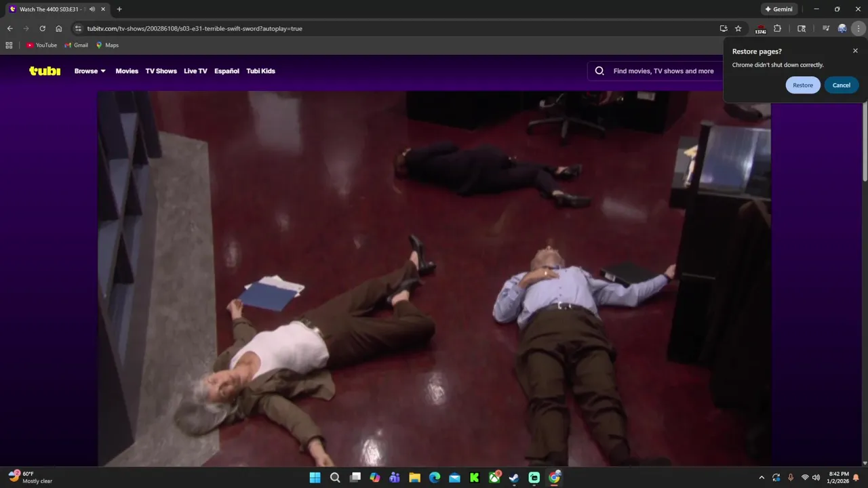This screenshot has width=868, height=488.
Task: Open Task View on taskbar
Action: pos(355,478)
